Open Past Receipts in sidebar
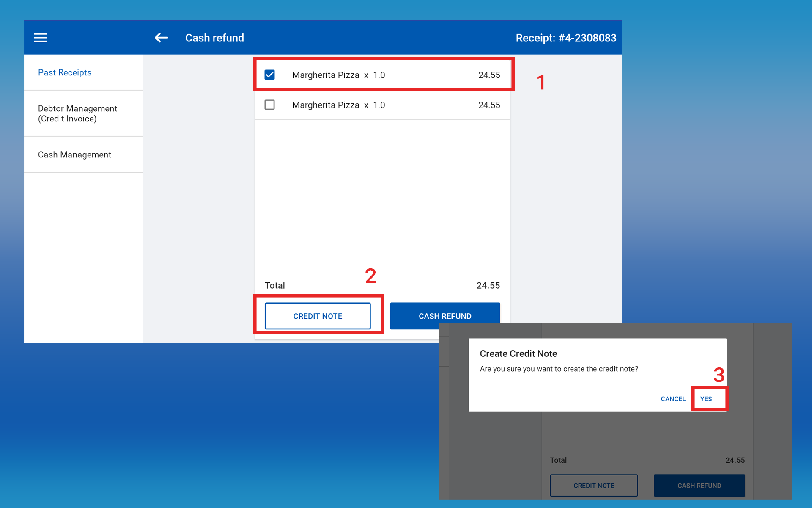 click(x=65, y=72)
